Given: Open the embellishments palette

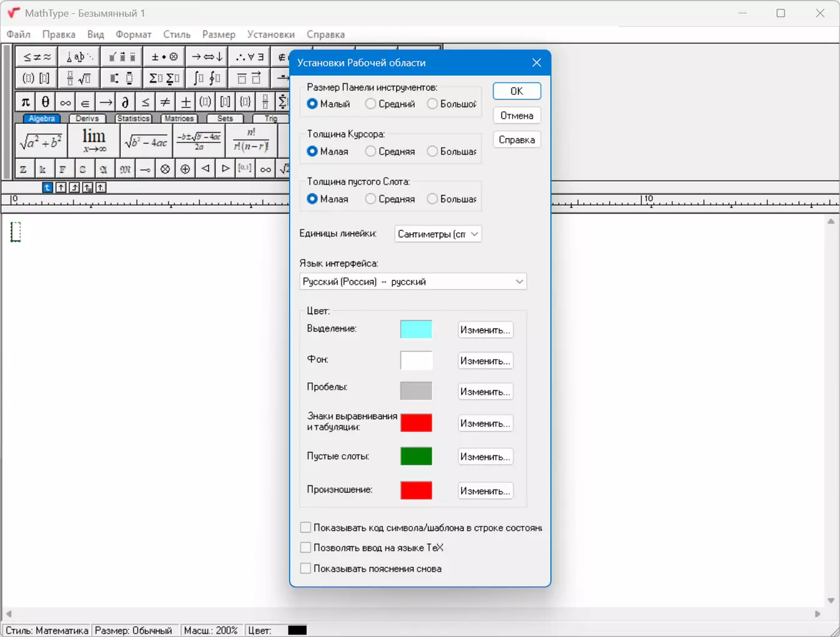Looking at the screenshot, I should click(x=122, y=57).
